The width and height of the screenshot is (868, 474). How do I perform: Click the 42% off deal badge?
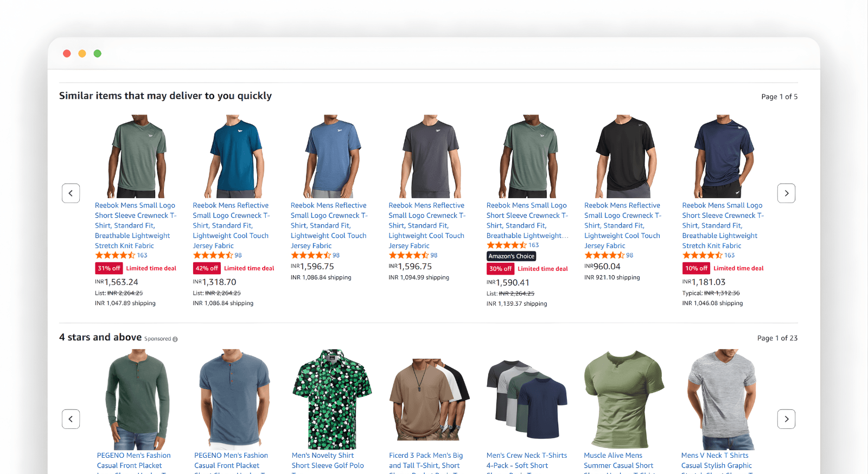207,268
